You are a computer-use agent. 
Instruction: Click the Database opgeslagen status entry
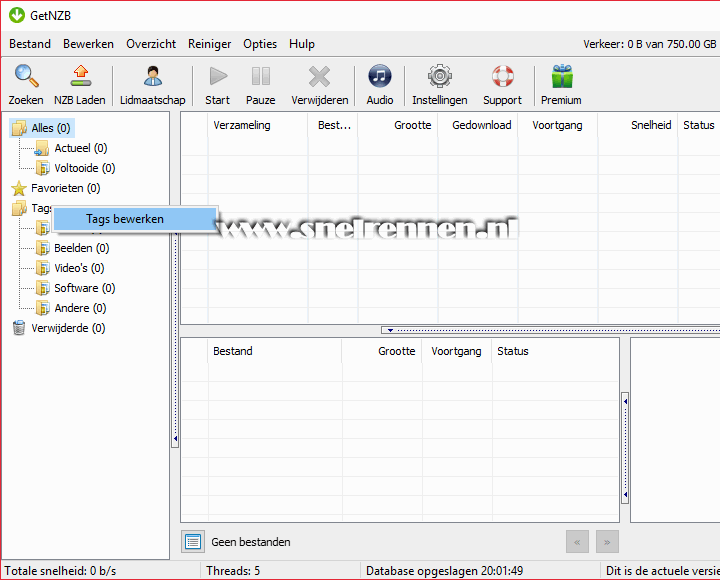444,571
